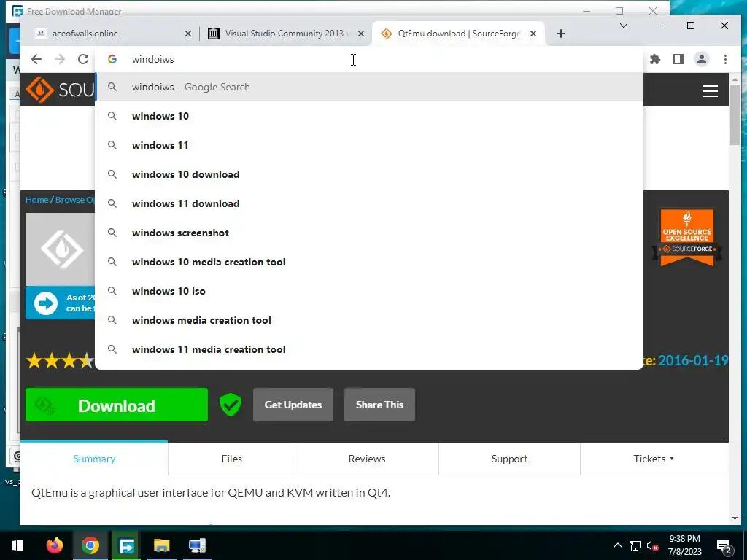Click the green shield check icon
The height and width of the screenshot is (560, 747).
(x=231, y=405)
